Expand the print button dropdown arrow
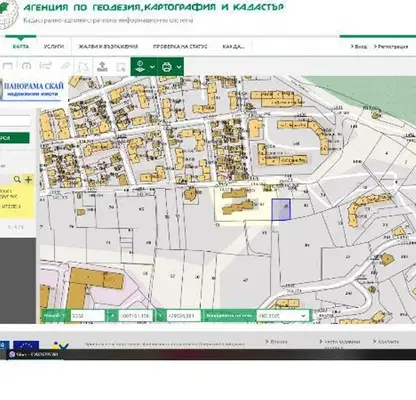 click(179, 67)
